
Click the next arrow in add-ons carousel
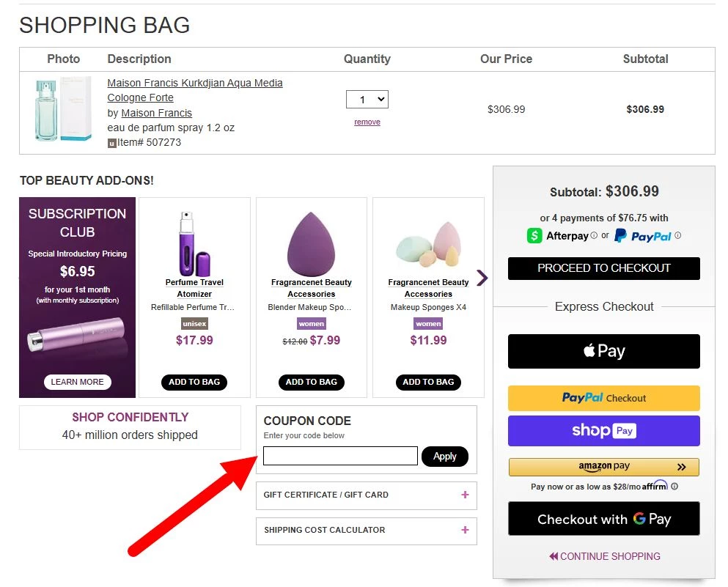pos(482,278)
